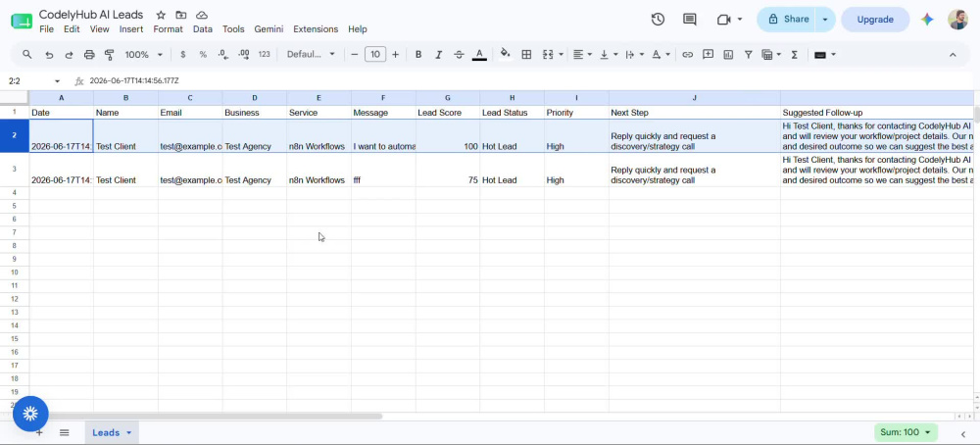The width and height of the screenshot is (980, 445).
Task: Click the font size field
Action: (x=375, y=54)
